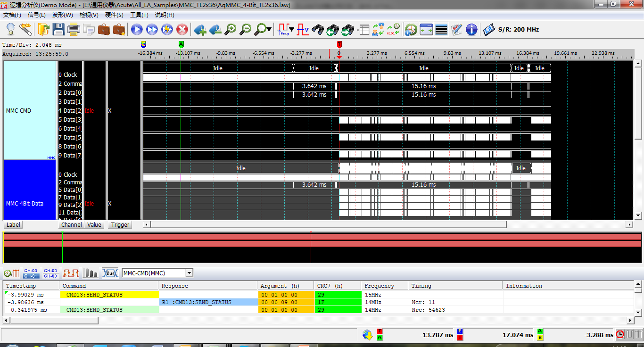Viewport: 644px width, 347px height.
Task: Click the waveform vertical scrollbar up arrow
Action: tap(638, 64)
